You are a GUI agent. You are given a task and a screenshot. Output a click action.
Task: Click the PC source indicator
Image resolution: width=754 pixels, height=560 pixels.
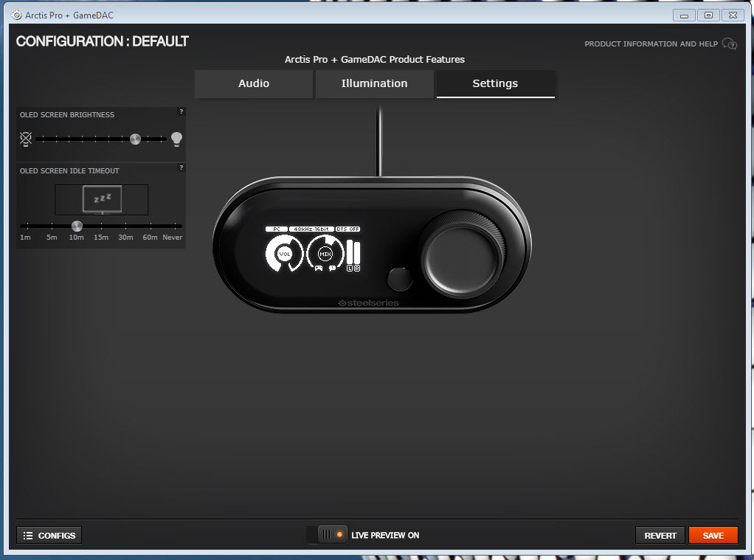click(277, 229)
